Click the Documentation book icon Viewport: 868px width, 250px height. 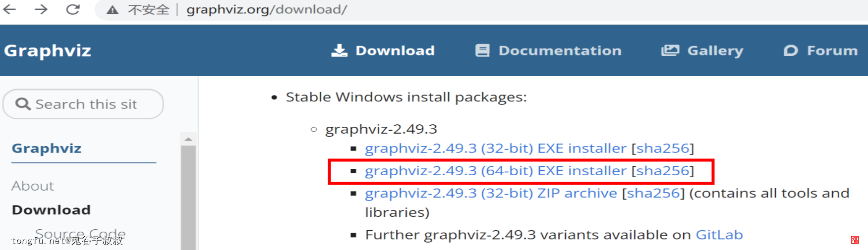click(482, 50)
